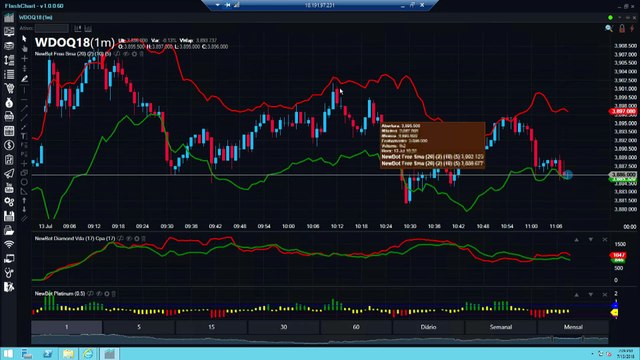Open the shopping cart order panel

[9, 88]
